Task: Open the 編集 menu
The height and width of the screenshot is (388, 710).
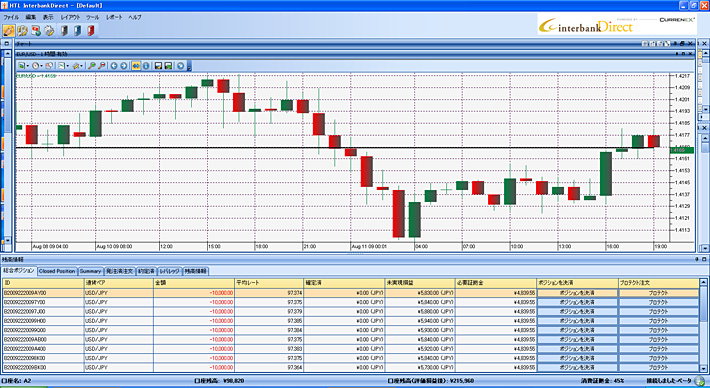Action: point(31,17)
